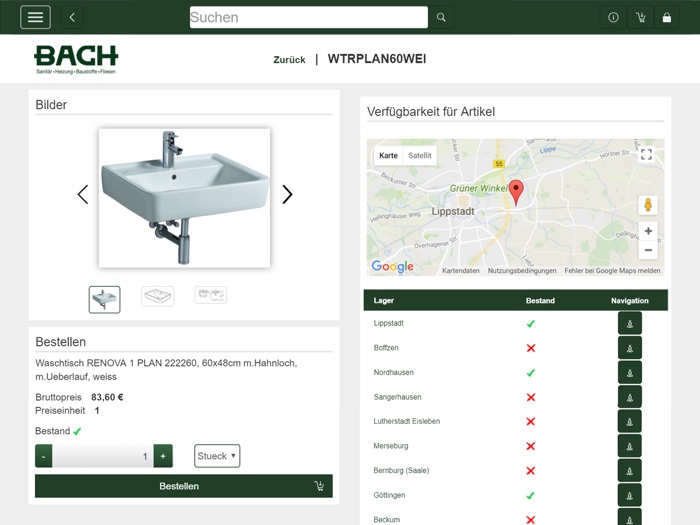Click the Göttingen row label

pyautogui.click(x=389, y=495)
